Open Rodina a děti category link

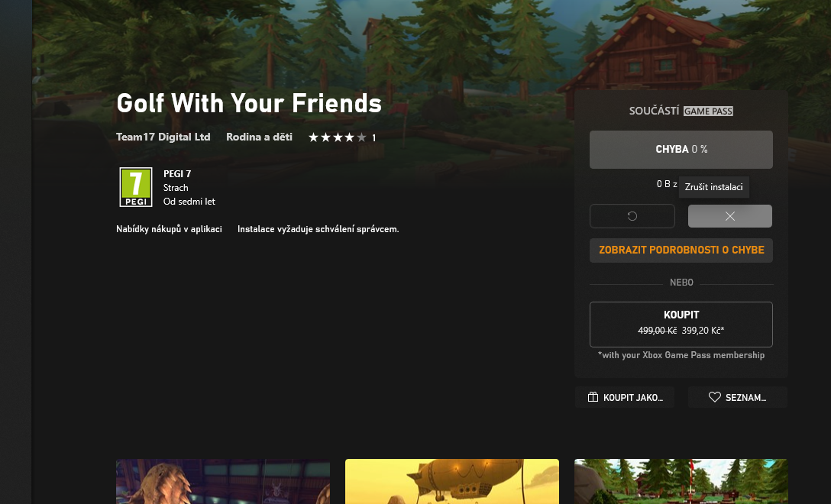(x=259, y=137)
